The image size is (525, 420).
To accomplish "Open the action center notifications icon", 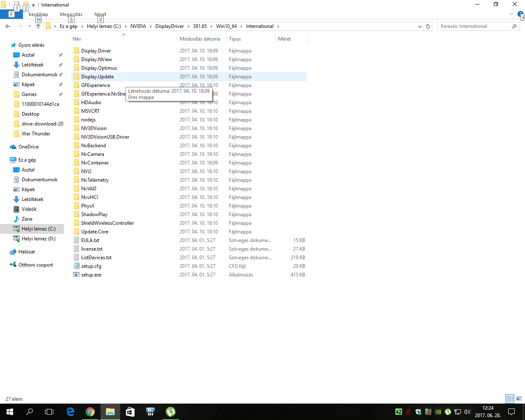I will tap(511, 412).
